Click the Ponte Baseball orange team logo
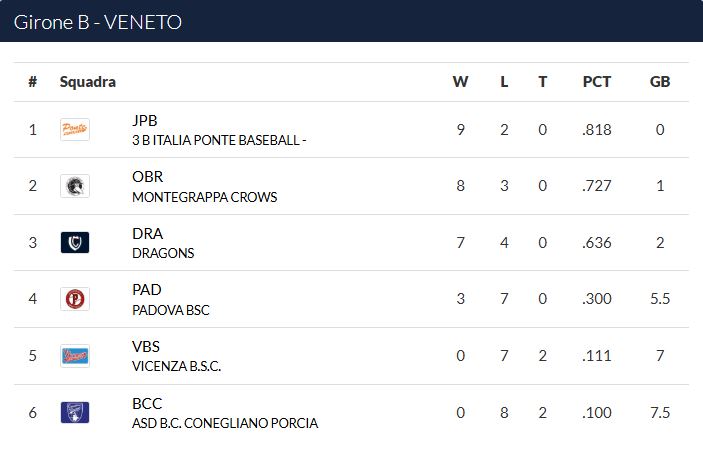This screenshot has width=703, height=455. [x=75, y=130]
